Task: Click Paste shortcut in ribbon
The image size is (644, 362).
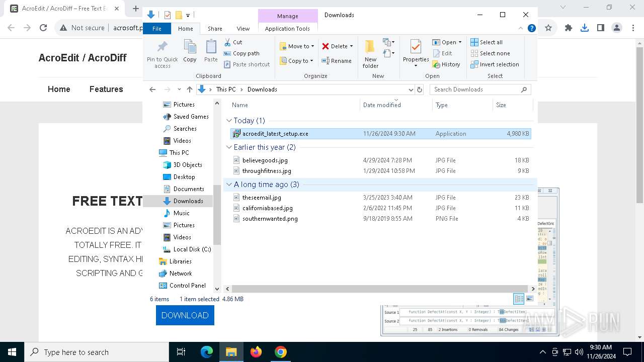Action: pyautogui.click(x=247, y=64)
